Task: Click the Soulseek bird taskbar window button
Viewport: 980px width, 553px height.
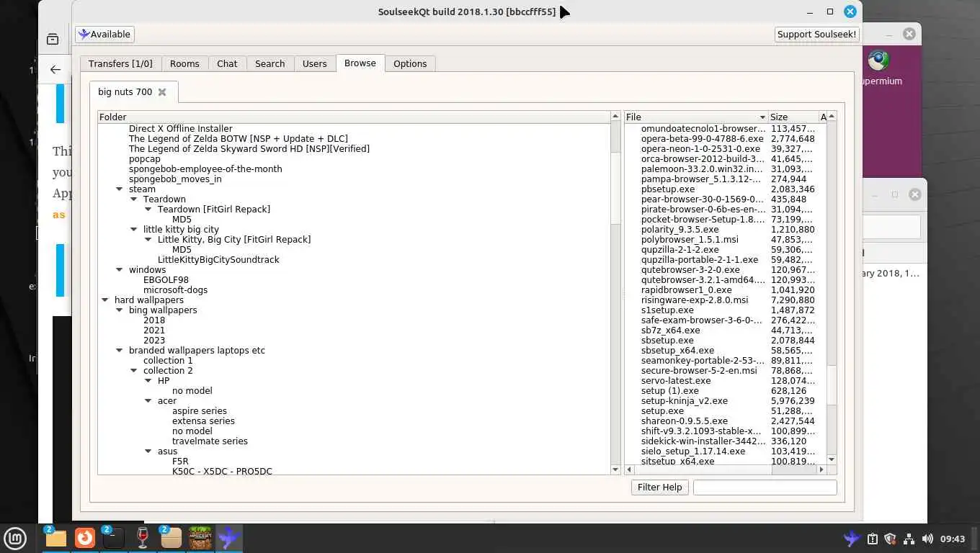Action: click(x=229, y=538)
